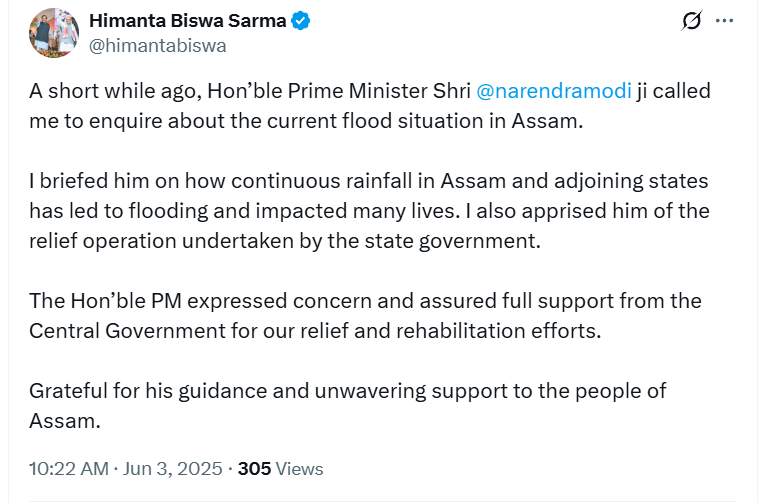Follow the @narendramodi mention link
This screenshot has width=764, height=503.
[x=554, y=91]
